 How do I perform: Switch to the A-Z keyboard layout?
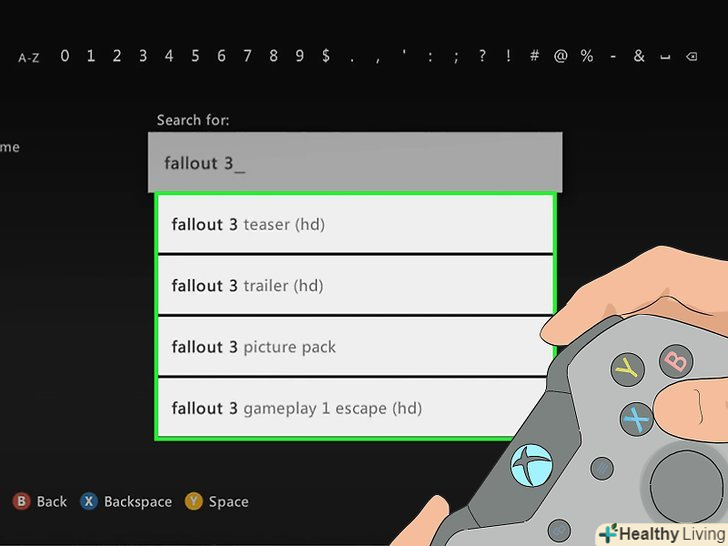pos(29,58)
